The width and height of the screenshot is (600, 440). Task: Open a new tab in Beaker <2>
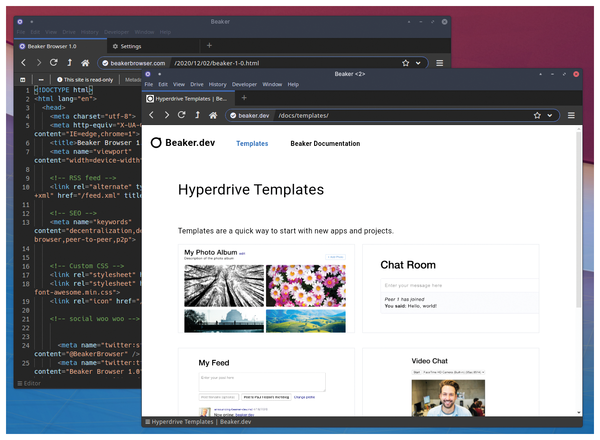coord(244,98)
